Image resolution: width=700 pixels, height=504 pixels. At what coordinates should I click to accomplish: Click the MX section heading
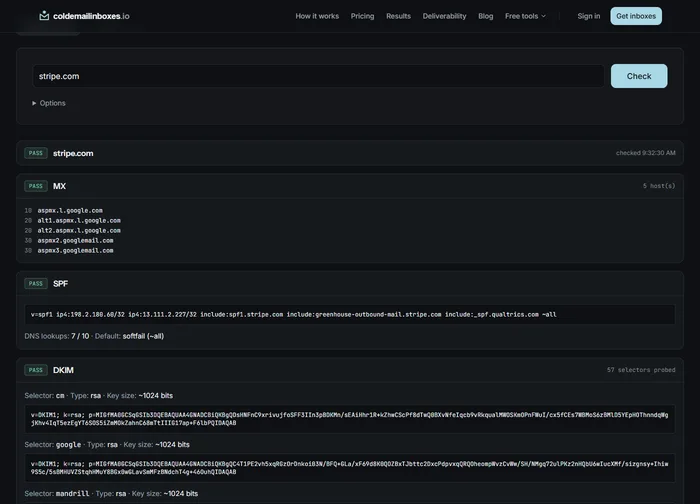click(59, 186)
